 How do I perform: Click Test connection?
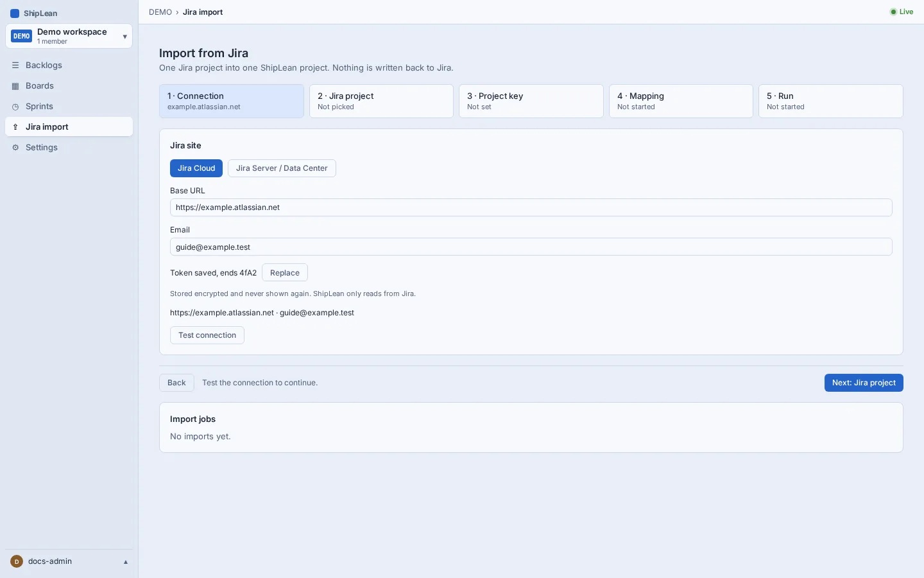[x=207, y=335]
